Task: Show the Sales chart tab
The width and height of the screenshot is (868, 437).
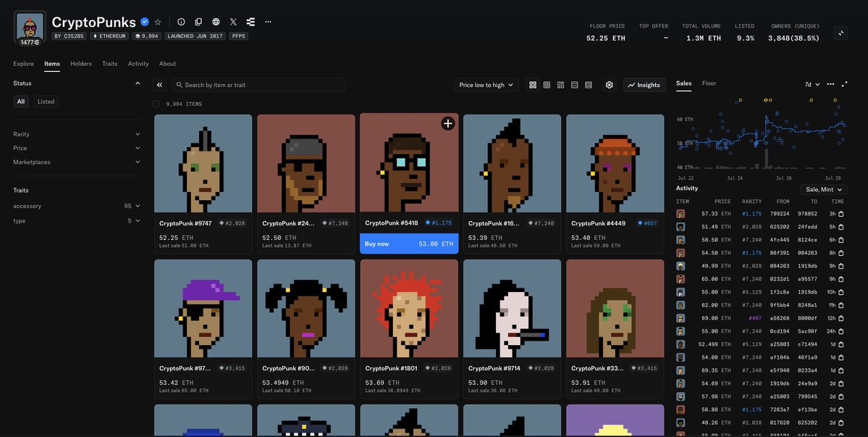Action: click(683, 83)
